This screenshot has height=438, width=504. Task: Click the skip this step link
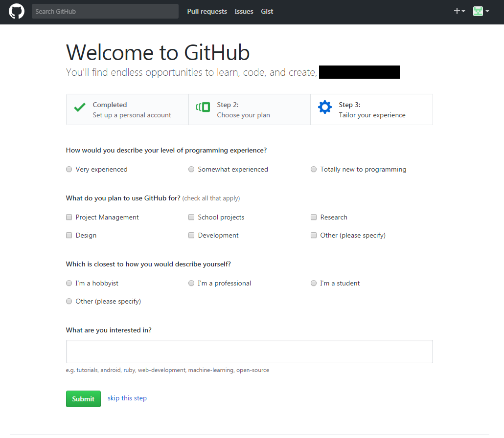click(x=127, y=398)
